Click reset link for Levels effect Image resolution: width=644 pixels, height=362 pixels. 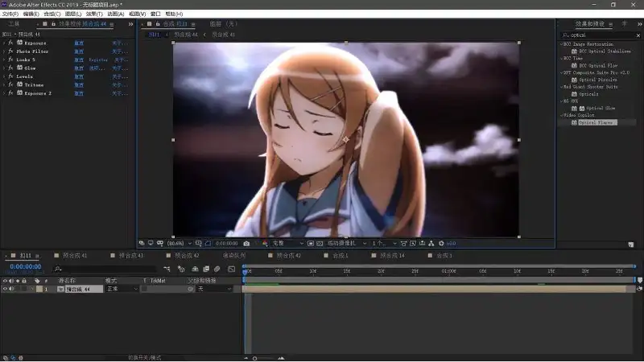(x=79, y=76)
